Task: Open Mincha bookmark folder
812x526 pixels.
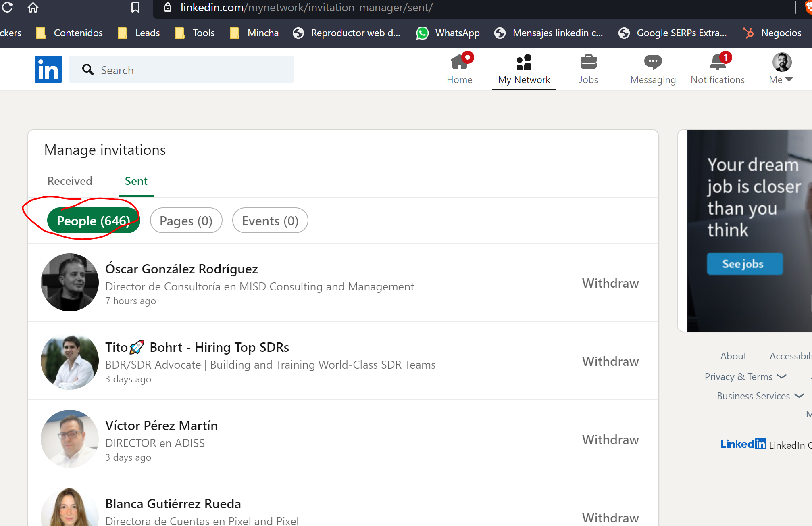Action: coord(254,33)
